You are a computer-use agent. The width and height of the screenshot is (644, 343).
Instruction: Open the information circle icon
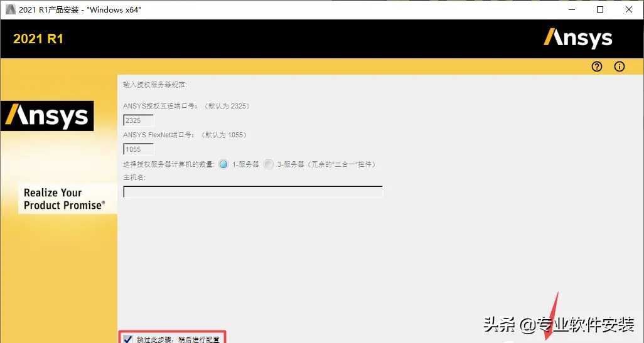(620, 66)
